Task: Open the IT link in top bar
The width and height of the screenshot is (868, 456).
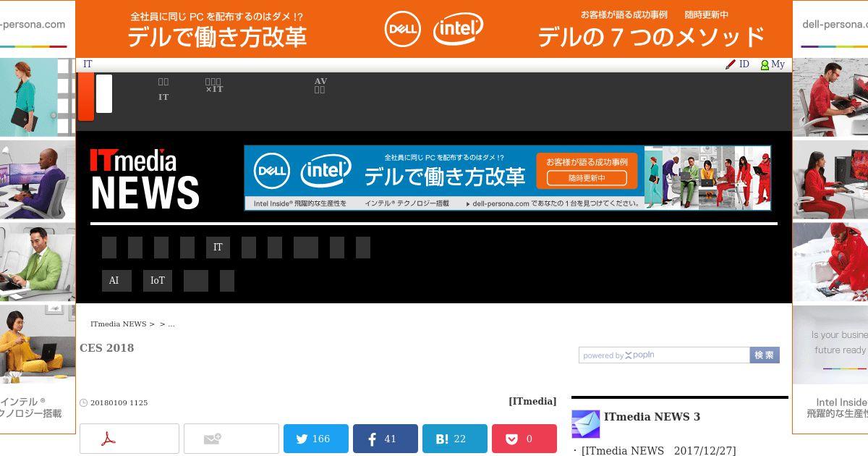Action: coord(88,64)
